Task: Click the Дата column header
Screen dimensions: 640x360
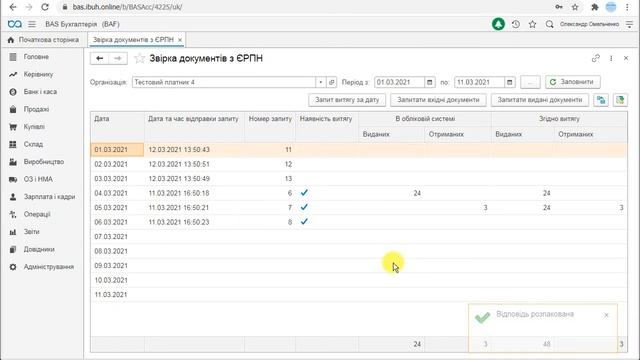Action: click(x=118, y=127)
